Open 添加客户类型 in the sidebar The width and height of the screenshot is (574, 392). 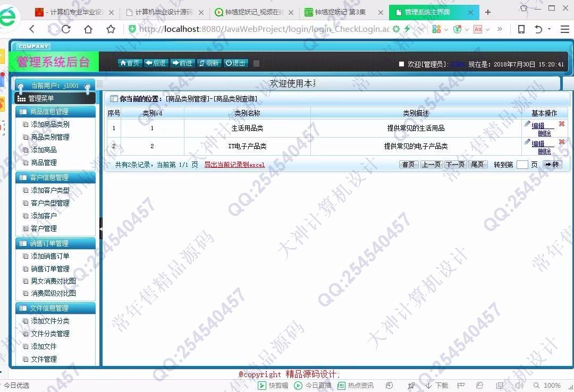(50, 190)
